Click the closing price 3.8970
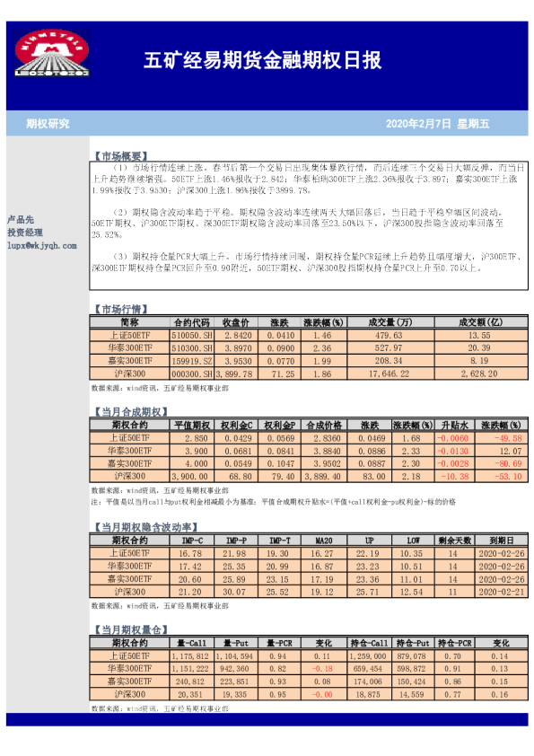This screenshot has width=534, height=756. pyautogui.click(x=238, y=348)
